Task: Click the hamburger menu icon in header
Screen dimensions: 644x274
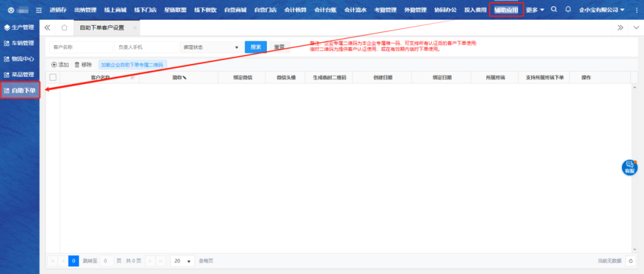Action: [39, 10]
